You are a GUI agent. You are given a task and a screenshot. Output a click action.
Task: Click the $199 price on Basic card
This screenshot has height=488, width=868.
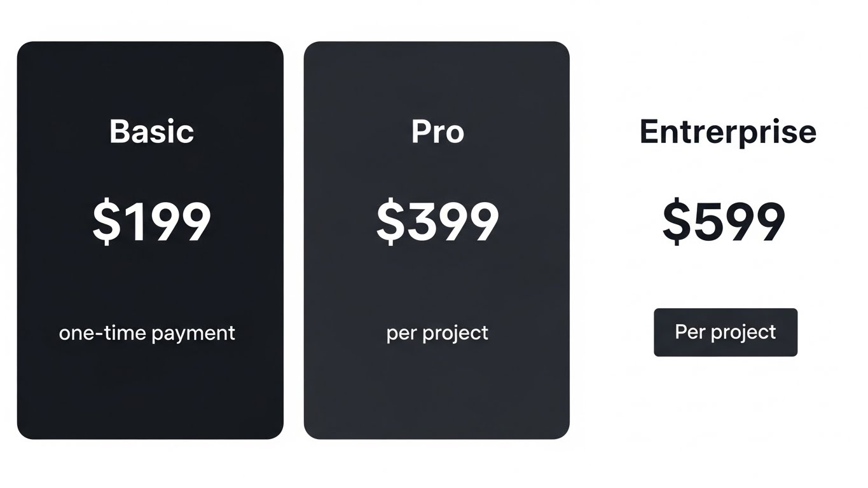[151, 222]
